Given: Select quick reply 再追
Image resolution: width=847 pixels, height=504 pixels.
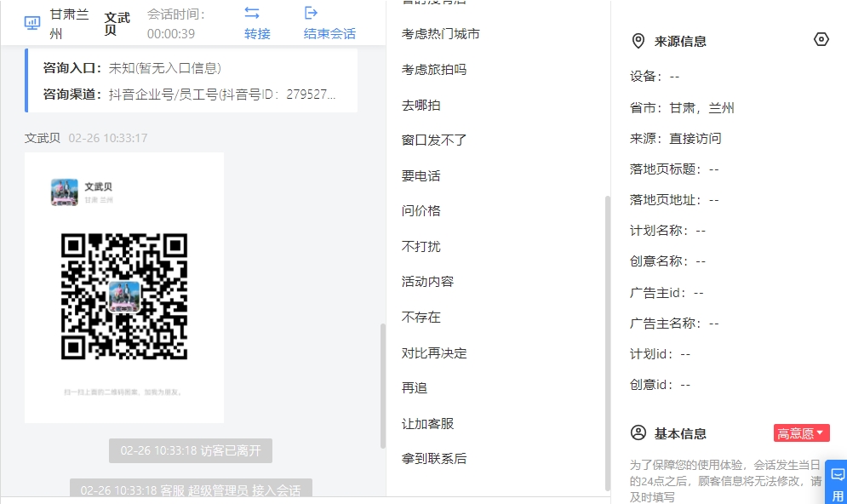Looking at the screenshot, I should pos(415,388).
